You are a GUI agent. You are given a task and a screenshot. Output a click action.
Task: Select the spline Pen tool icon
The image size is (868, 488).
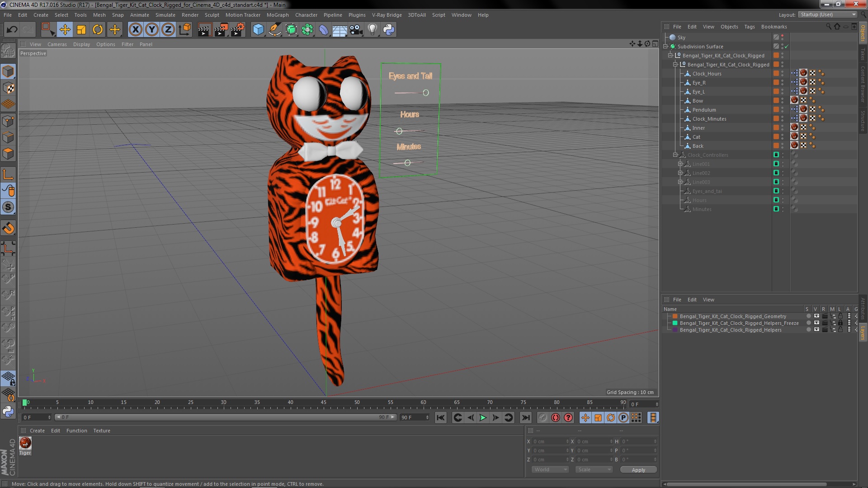[274, 30]
